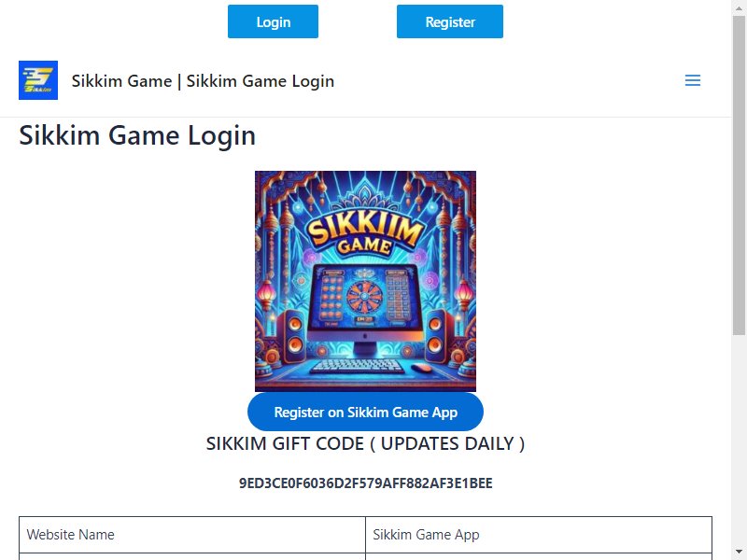
Task: Click the Register button at top
Action: pos(450,21)
